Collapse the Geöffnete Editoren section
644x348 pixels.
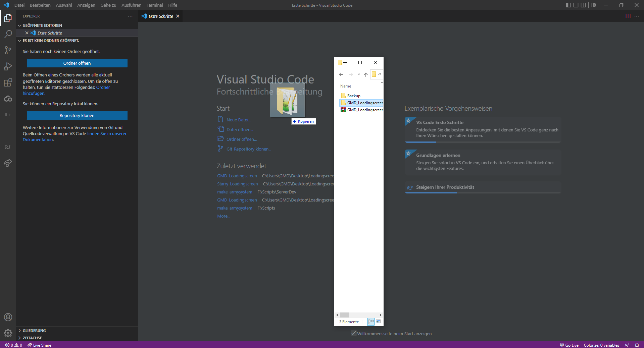click(x=77, y=25)
